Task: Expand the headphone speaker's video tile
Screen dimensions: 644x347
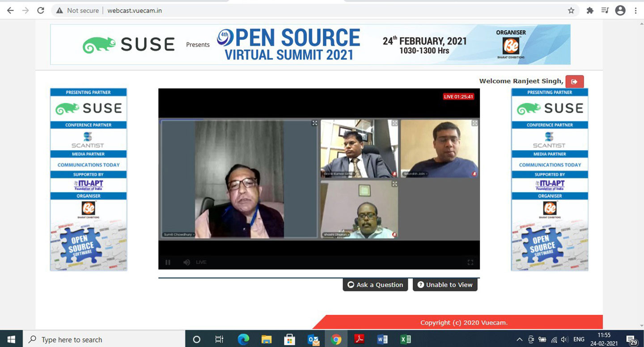Action: point(394,184)
